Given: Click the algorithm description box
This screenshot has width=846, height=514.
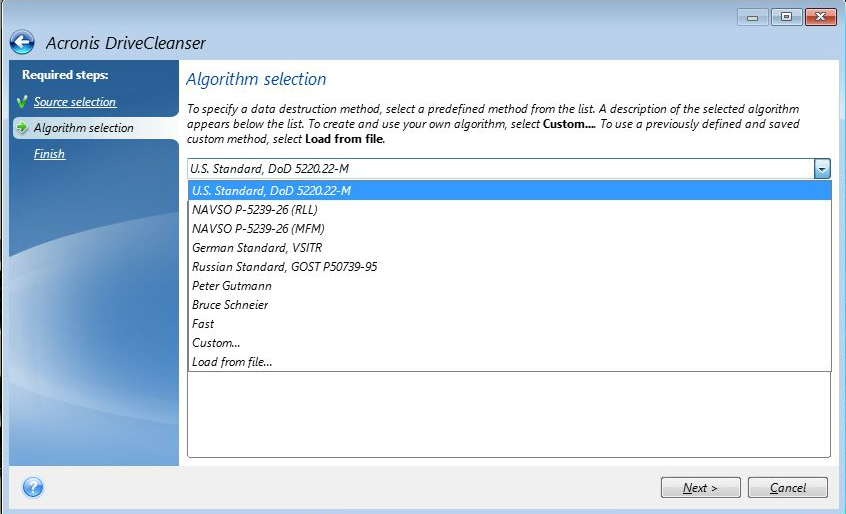Looking at the screenshot, I should 509,414.
